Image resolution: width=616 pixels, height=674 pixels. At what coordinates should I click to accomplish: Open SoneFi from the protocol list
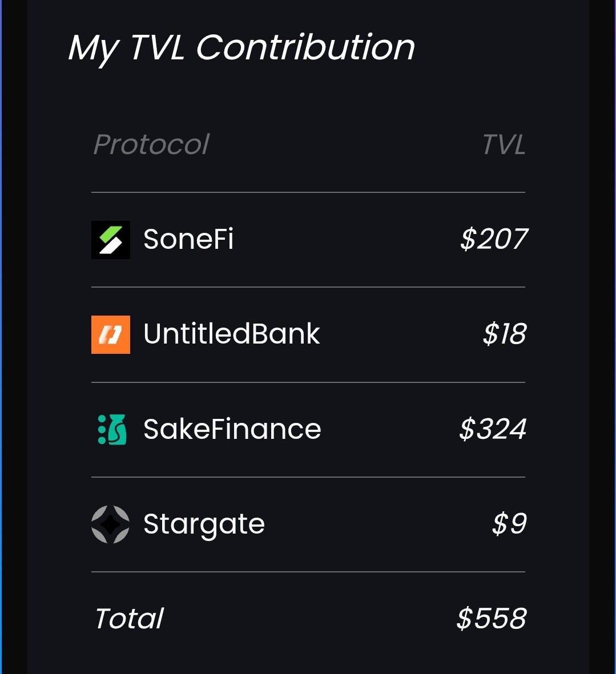tap(188, 240)
